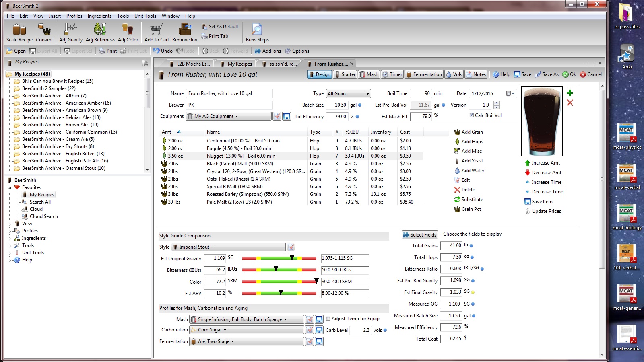This screenshot has height=362, width=644.
Task: Click the Save As button
Action: 547,74
